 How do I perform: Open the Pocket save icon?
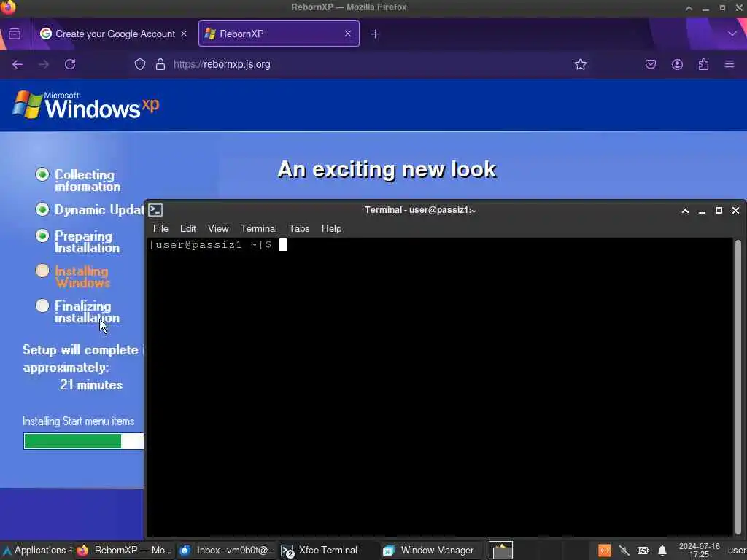pos(650,64)
